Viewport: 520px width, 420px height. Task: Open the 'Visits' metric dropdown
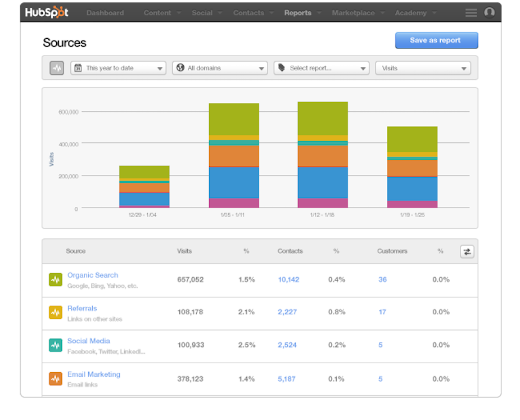(x=423, y=67)
